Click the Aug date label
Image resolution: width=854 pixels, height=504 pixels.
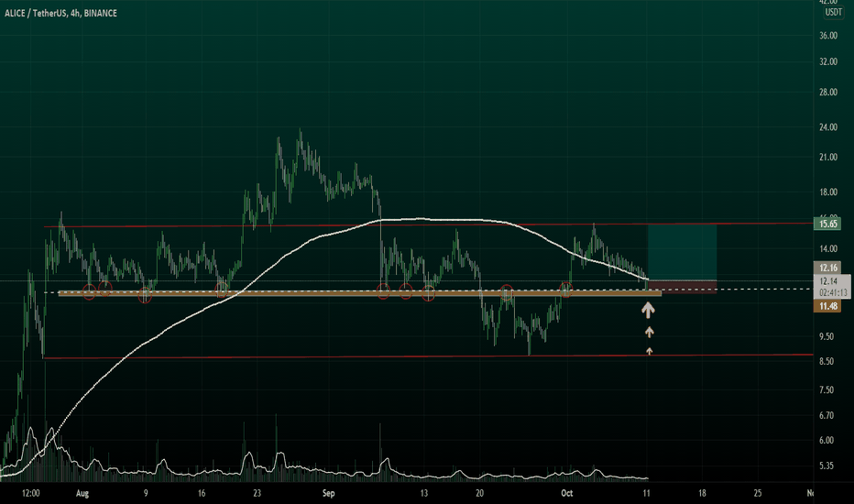tap(82, 493)
